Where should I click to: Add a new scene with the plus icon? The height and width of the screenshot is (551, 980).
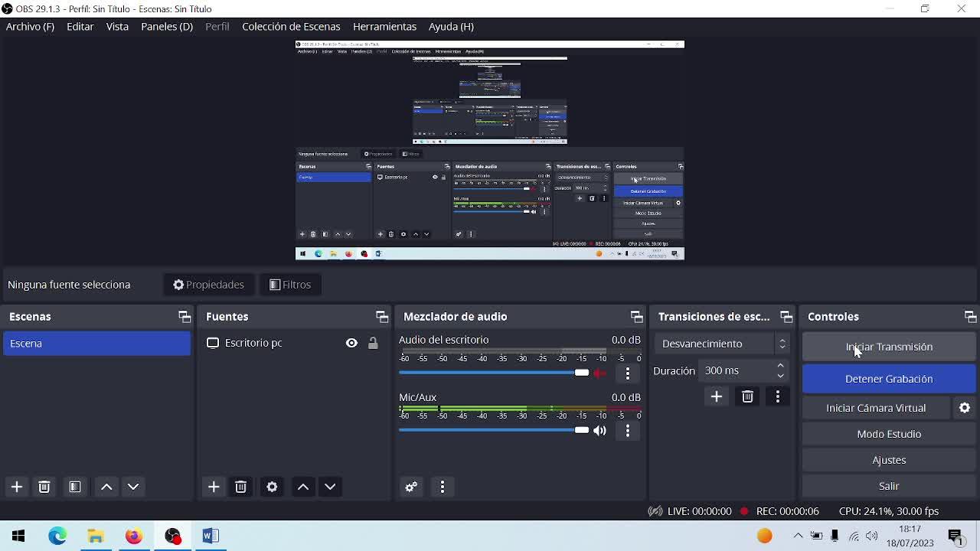pos(17,487)
